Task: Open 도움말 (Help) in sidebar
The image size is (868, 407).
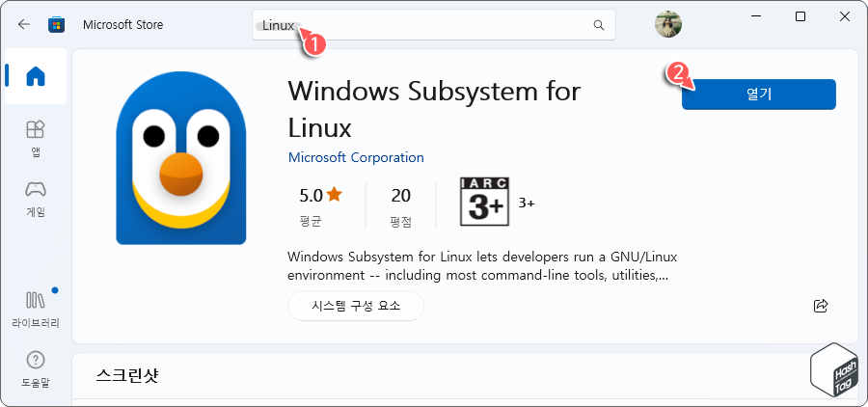Action: (36, 368)
